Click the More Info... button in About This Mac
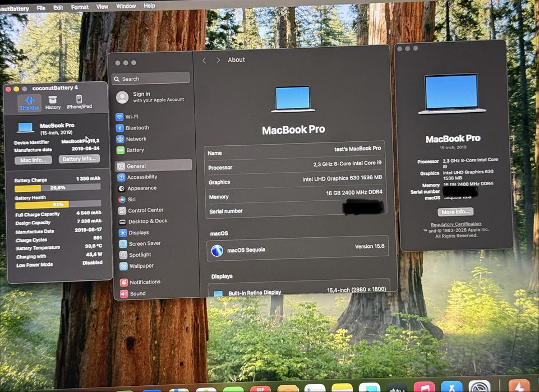Screen dimensions: 539x392 point(455,211)
